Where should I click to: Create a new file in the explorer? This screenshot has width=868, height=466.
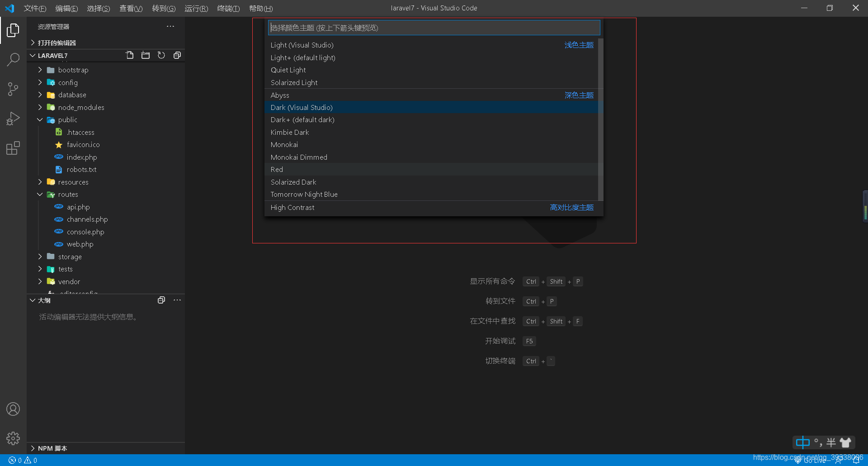click(130, 55)
